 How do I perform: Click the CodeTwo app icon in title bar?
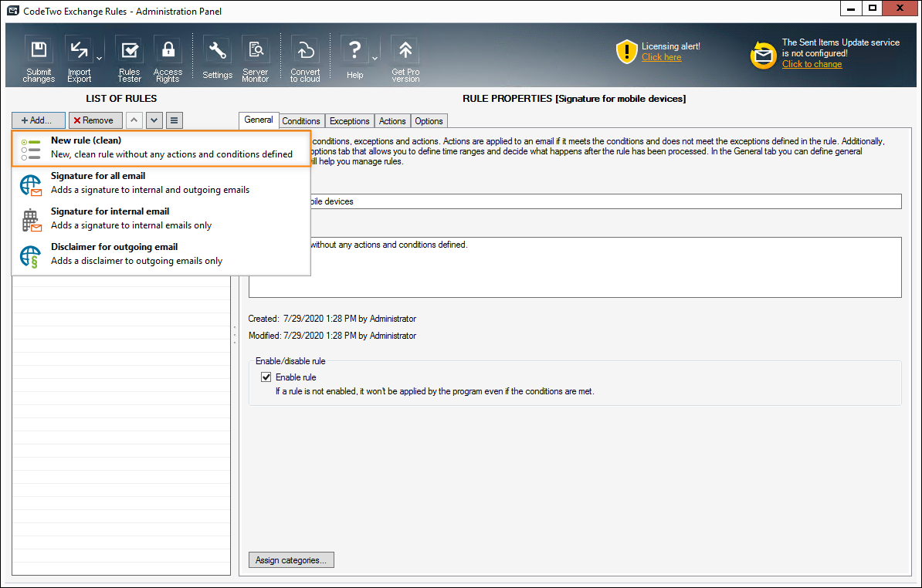point(13,11)
